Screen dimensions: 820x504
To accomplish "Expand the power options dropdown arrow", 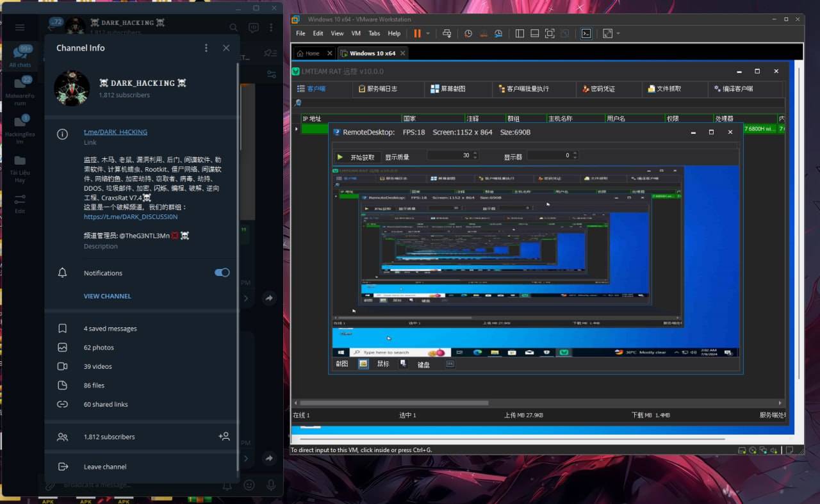I will click(x=428, y=34).
